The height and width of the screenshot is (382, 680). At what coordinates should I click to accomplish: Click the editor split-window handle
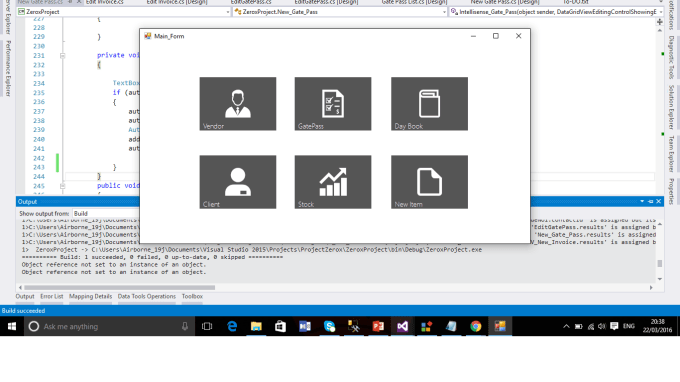click(660, 22)
